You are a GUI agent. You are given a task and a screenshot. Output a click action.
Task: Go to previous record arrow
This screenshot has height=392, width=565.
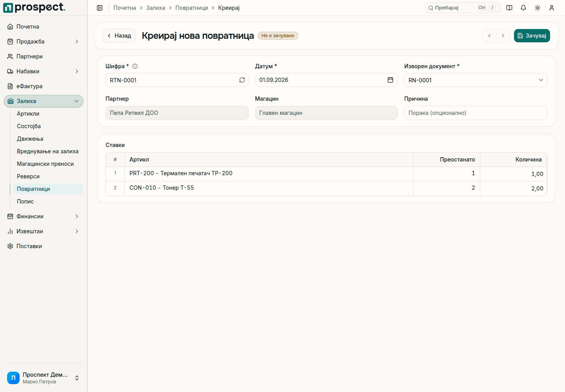pos(489,36)
